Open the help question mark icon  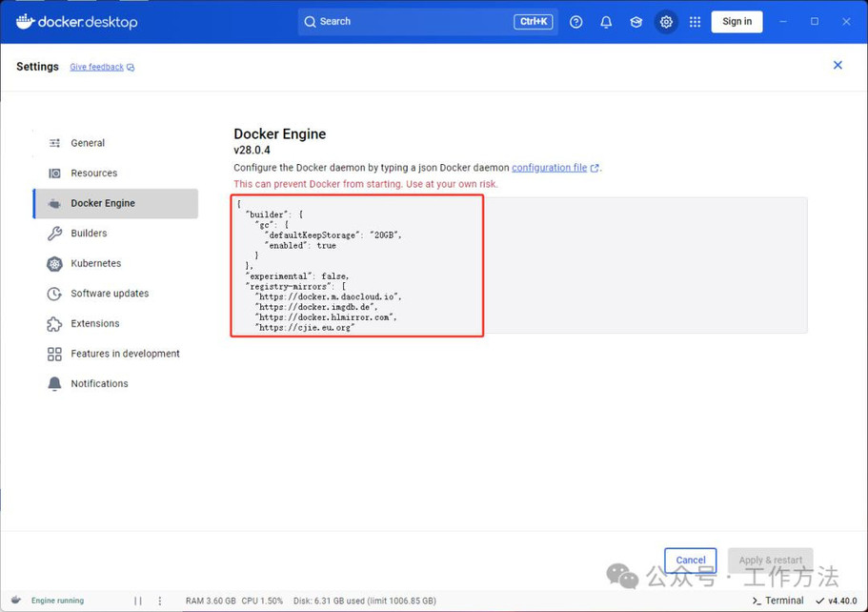575,22
